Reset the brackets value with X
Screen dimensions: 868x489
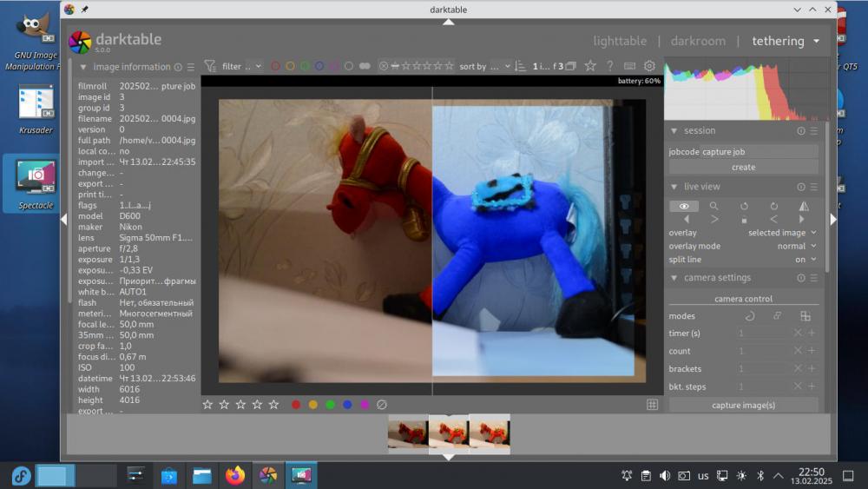(798, 368)
